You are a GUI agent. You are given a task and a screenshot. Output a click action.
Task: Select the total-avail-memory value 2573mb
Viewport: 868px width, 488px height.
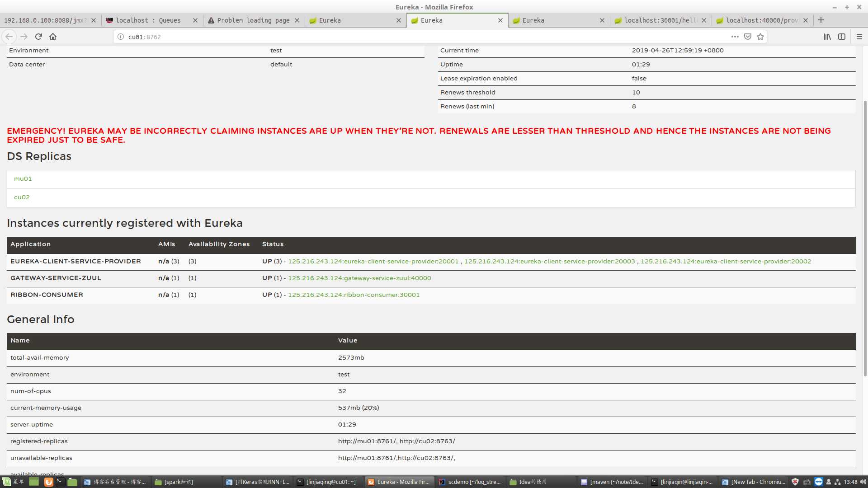point(351,358)
